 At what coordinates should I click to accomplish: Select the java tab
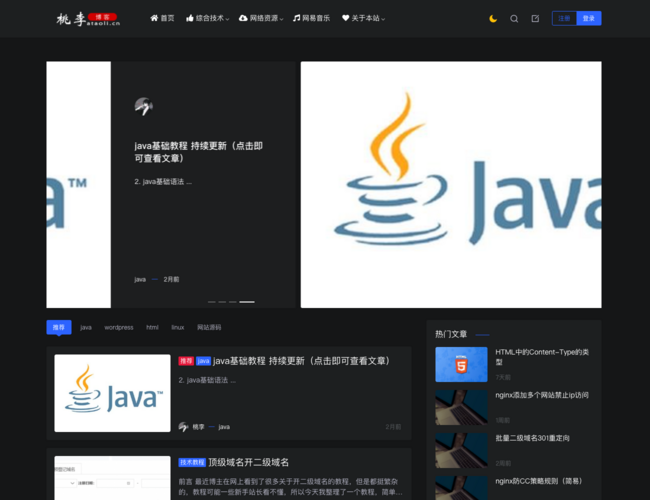point(86,328)
